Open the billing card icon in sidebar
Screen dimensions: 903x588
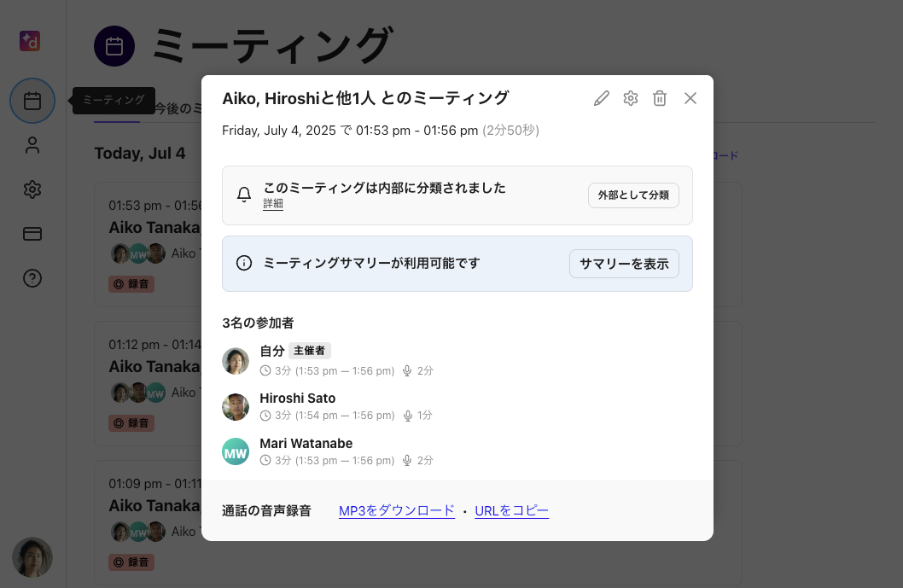click(32, 234)
